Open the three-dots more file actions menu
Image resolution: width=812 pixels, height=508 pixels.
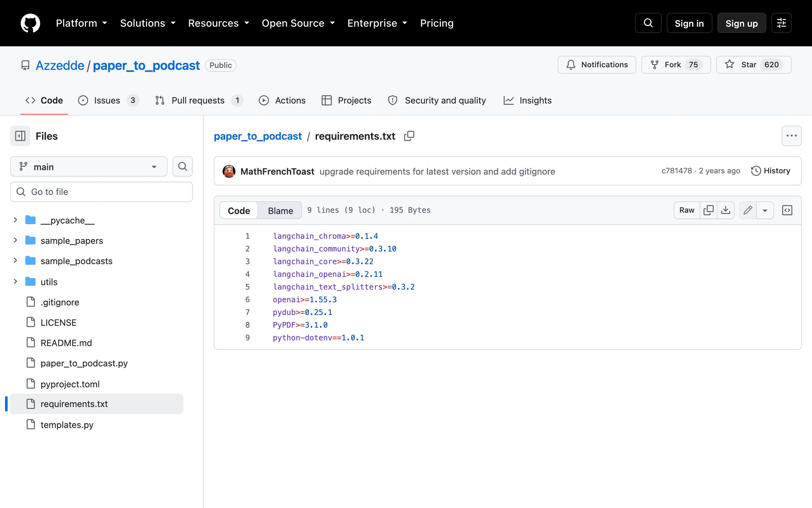click(x=791, y=136)
